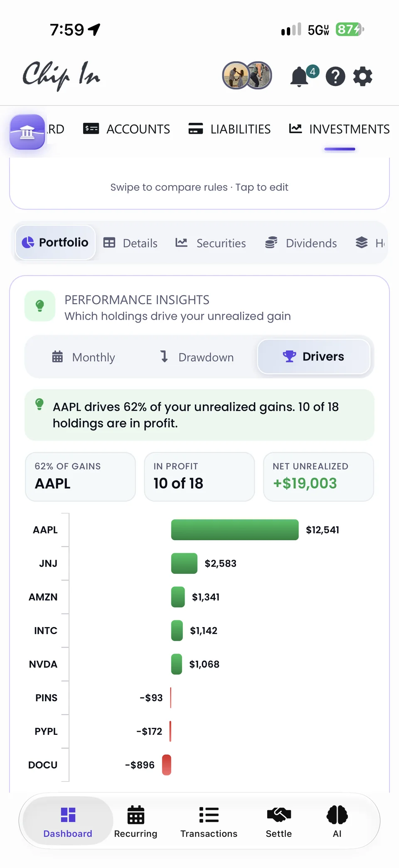Image resolution: width=399 pixels, height=868 pixels.
Task: Tap the PINS ticker label
Action: tap(46, 698)
